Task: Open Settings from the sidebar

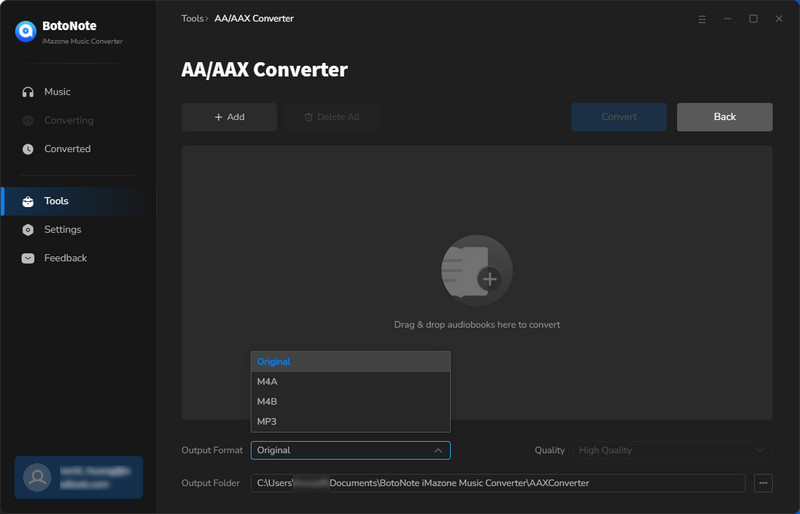Action: pos(79,230)
